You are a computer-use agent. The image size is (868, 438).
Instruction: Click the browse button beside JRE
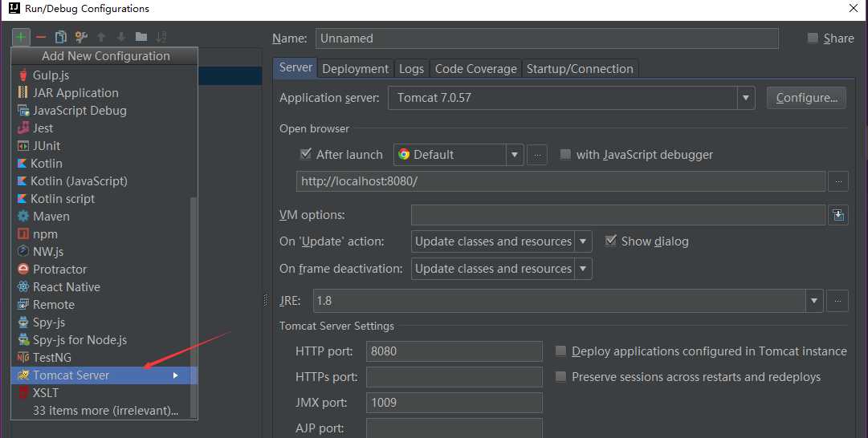coord(837,301)
